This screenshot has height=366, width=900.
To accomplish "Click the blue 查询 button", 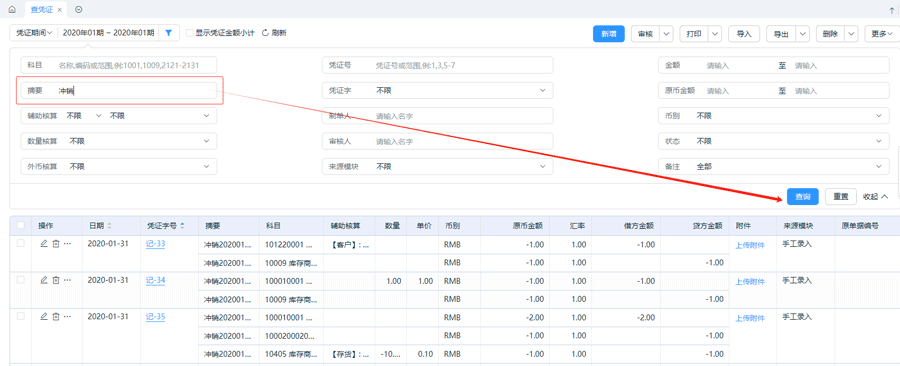I will click(802, 197).
